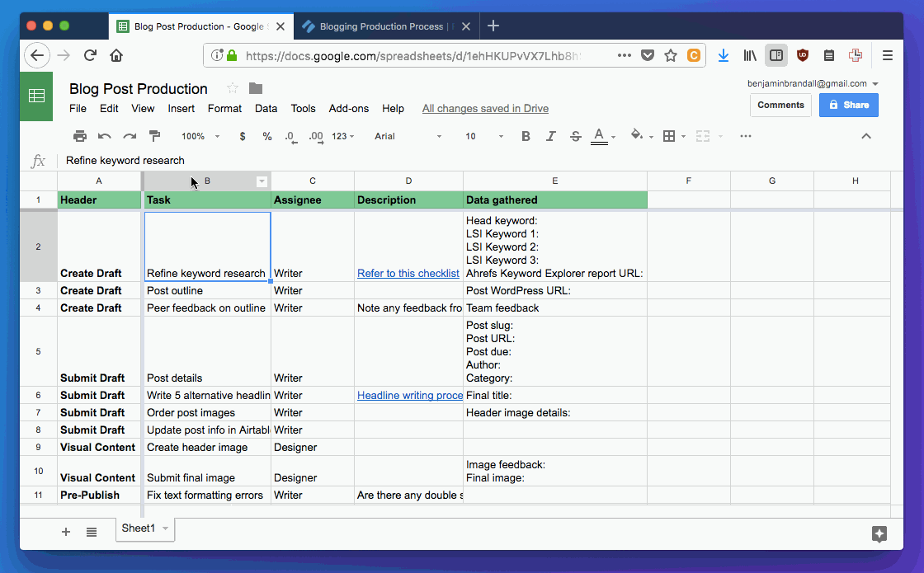Viewport: 924px width, 573px height.
Task: Open the number format 123 dropdown
Action: [x=343, y=136]
